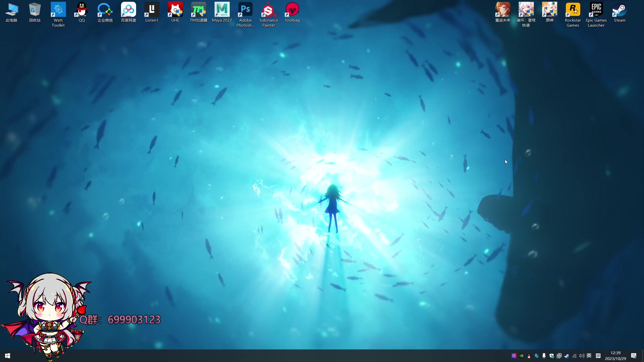The height and width of the screenshot is (362, 644).
Task: Open the notification action center
Action: 634,356
